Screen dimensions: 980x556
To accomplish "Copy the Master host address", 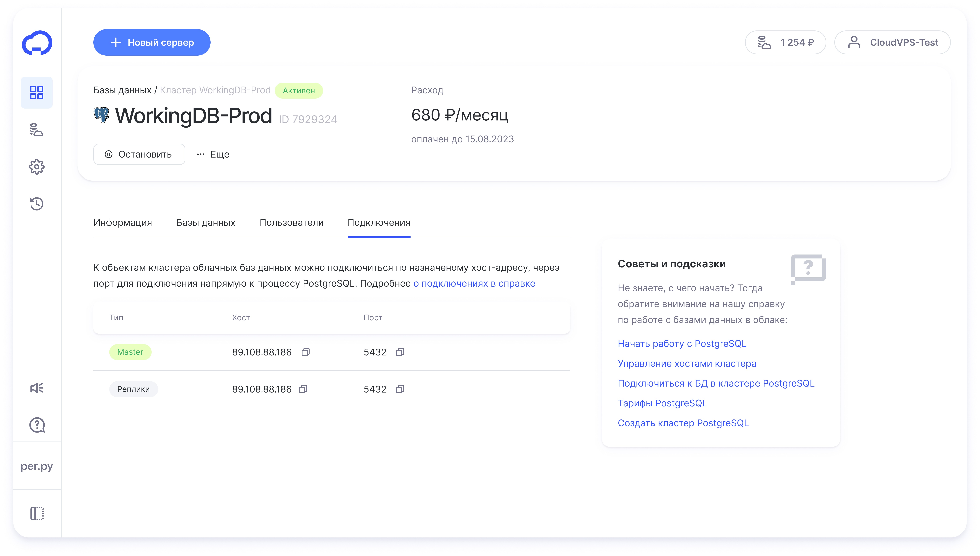I will 306,352.
